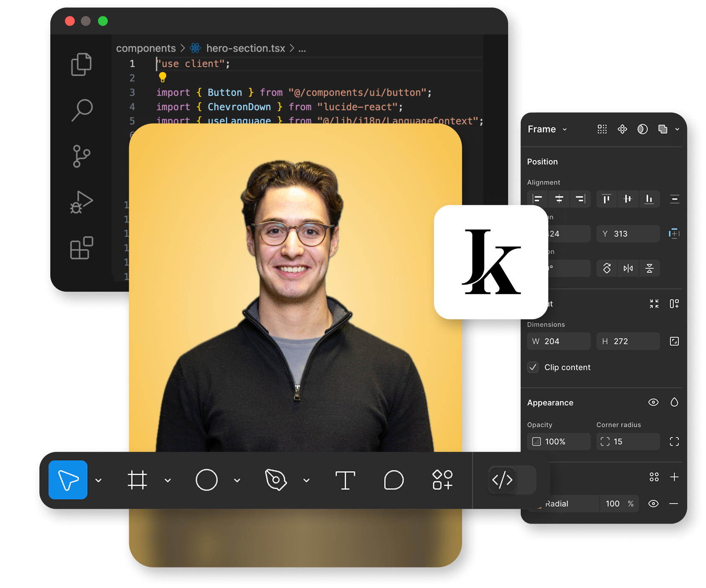Select the Text tool
Image resolution: width=706 pixels, height=588 pixels.
pyautogui.click(x=345, y=480)
